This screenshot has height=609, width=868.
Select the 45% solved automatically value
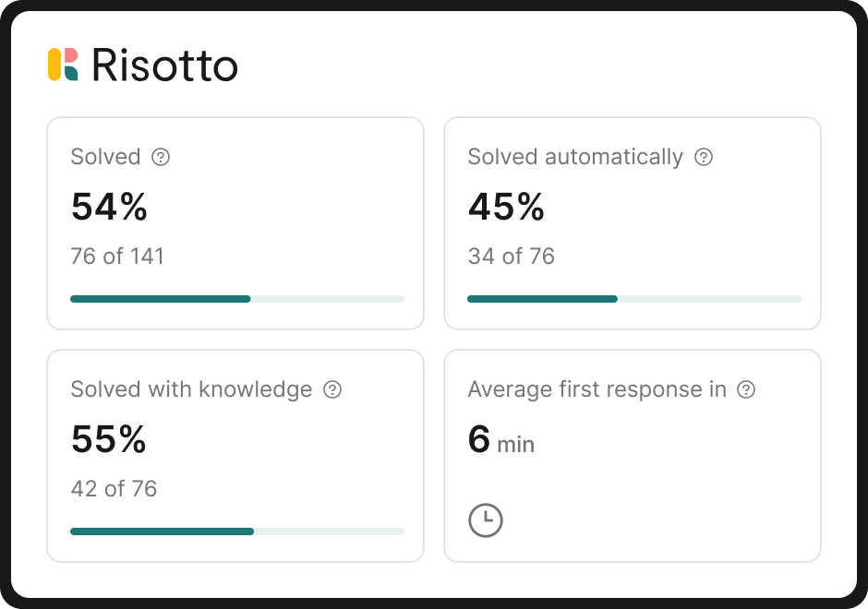point(506,207)
